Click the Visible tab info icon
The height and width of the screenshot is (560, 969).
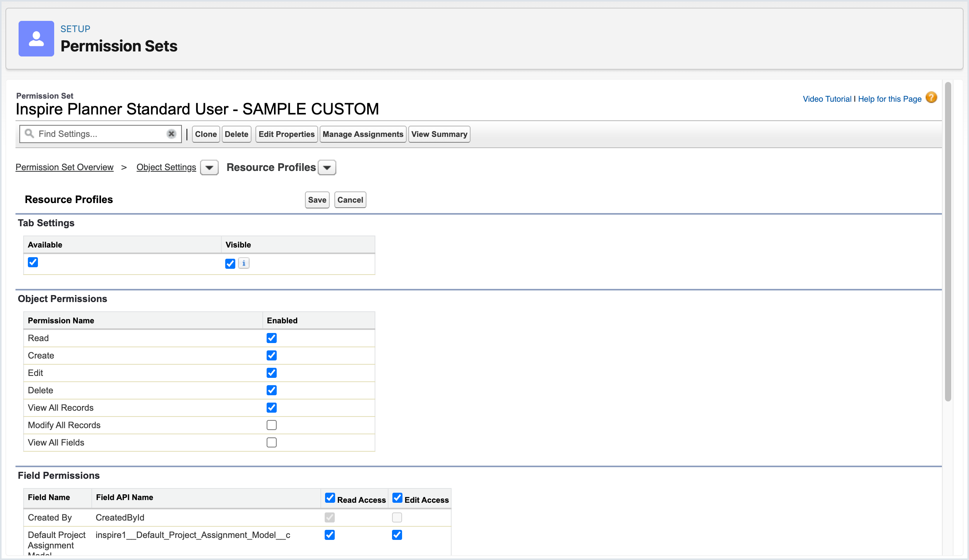[244, 263]
